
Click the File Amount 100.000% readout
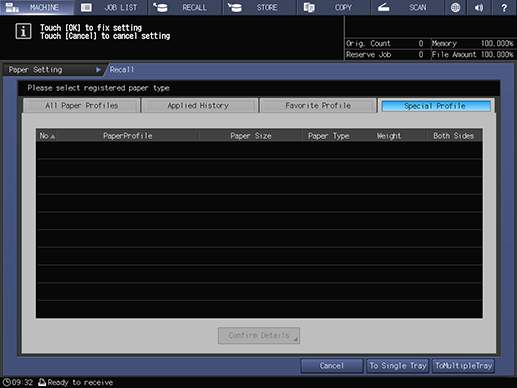pyautogui.click(x=473, y=55)
